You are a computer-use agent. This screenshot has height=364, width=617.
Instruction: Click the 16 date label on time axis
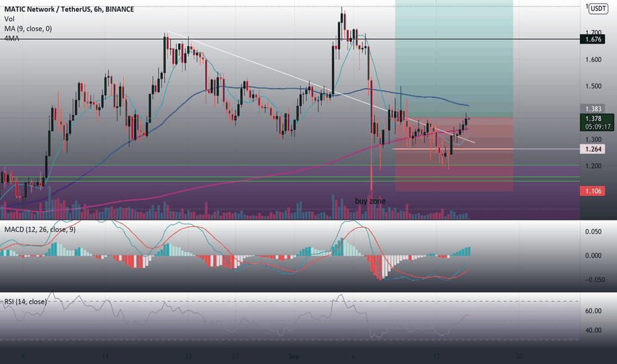pos(105,356)
